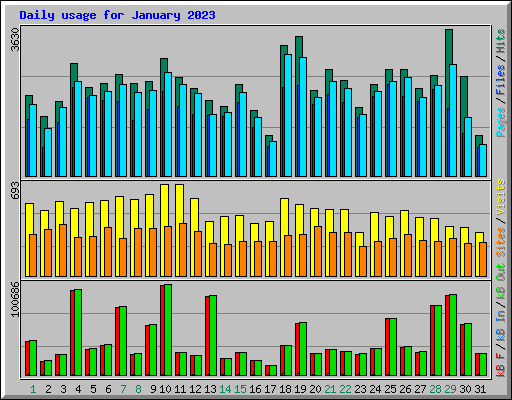Select day 5 on the x-axis
Screen dimensions: 512x400
pyautogui.click(x=93, y=389)
